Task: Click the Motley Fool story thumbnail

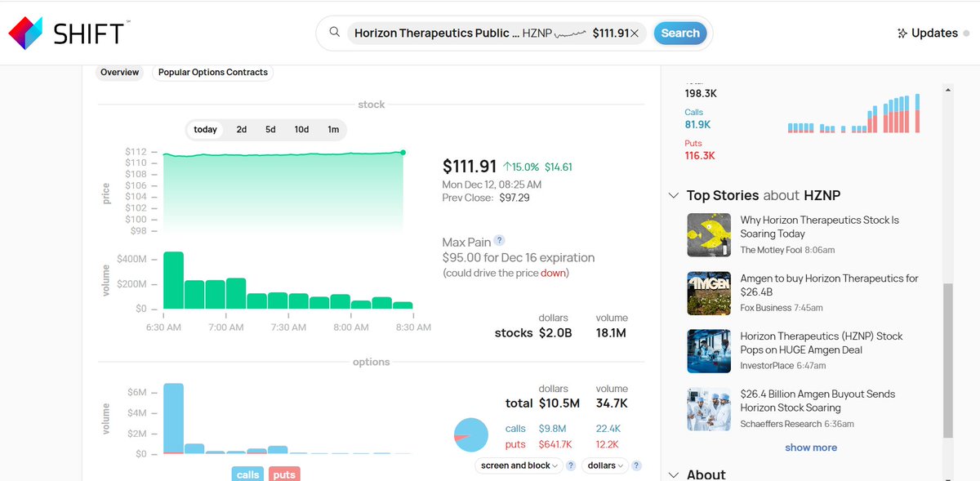Action: [709, 235]
